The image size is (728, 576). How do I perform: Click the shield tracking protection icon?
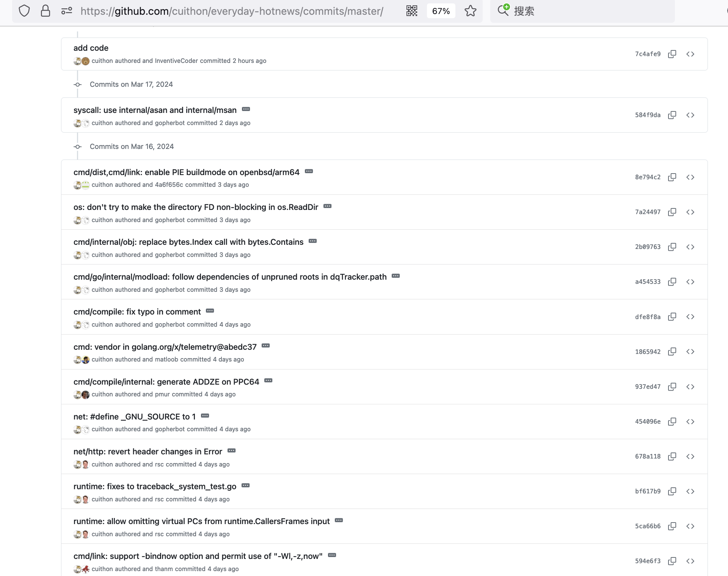pos(24,11)
